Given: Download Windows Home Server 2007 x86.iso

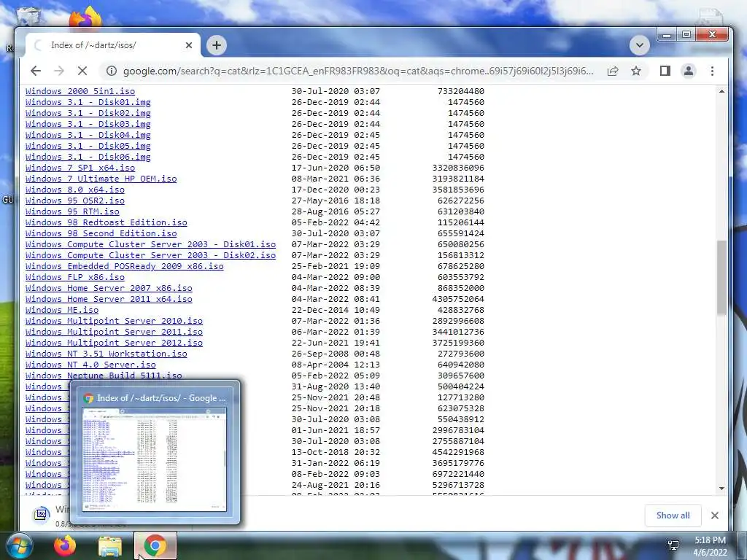Looking at the screenshot, I should click(x=109, y=288).
